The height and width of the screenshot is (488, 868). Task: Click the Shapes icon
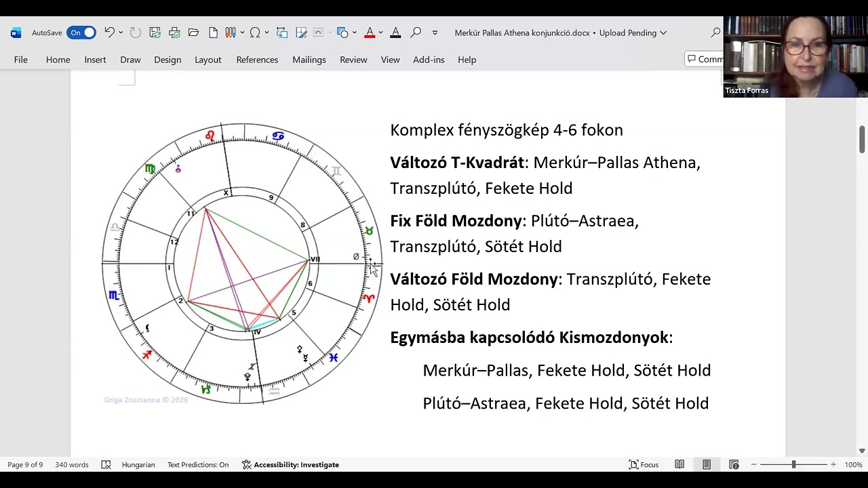342,33
